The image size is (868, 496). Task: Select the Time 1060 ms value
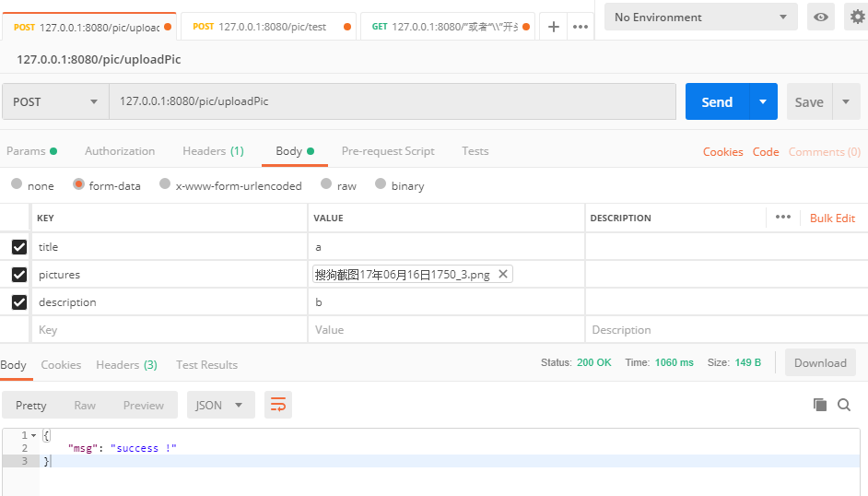674,362
